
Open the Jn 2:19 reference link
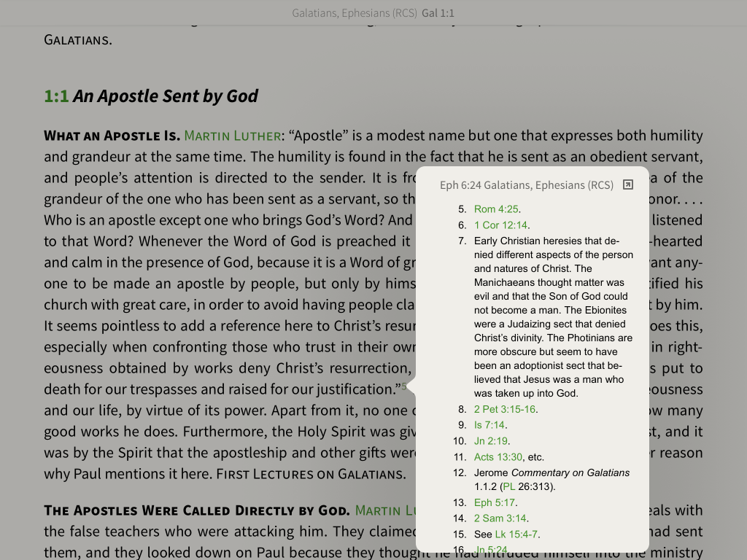(491, 441)
